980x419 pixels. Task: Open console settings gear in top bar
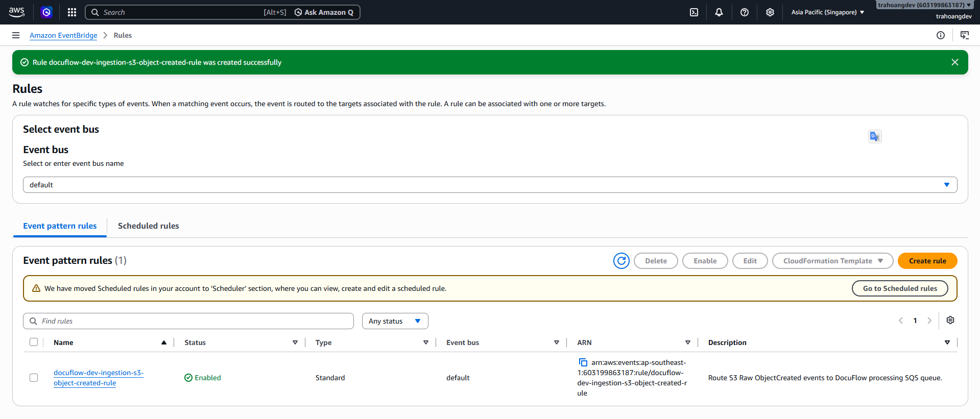770,12
